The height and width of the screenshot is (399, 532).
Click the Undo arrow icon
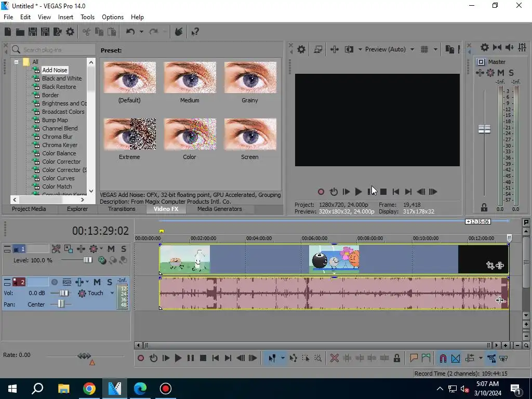tap(130, 32)
